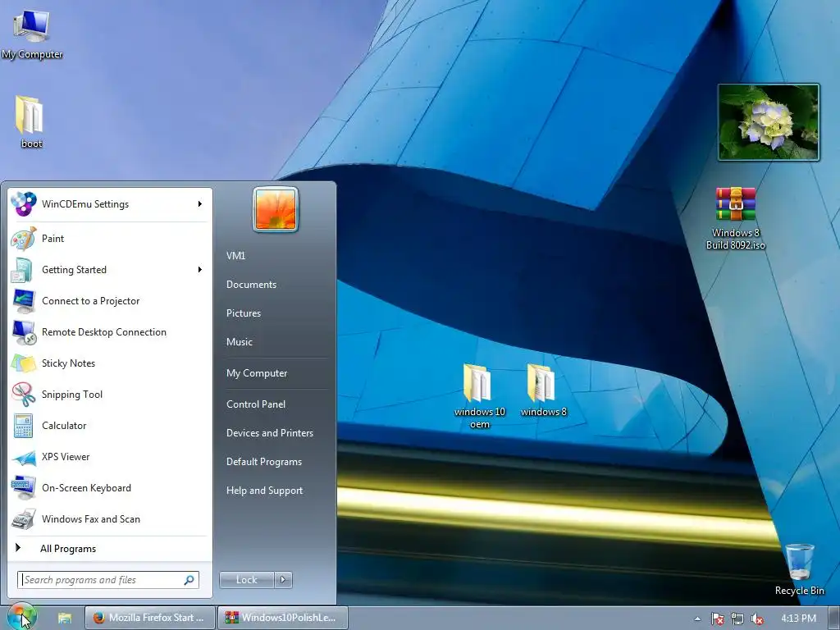Select the windows 8 folder icon
This screenshot has width=840, height=630.
pyautogui.click(x=543, y=390)
